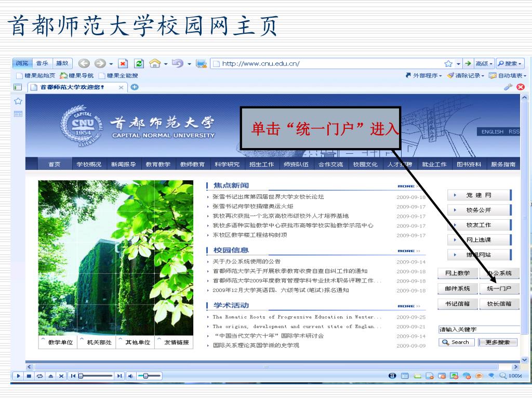Click the monitor icon beside the address bar
Viewport: 532px width, 399px height.
[202, 63]
